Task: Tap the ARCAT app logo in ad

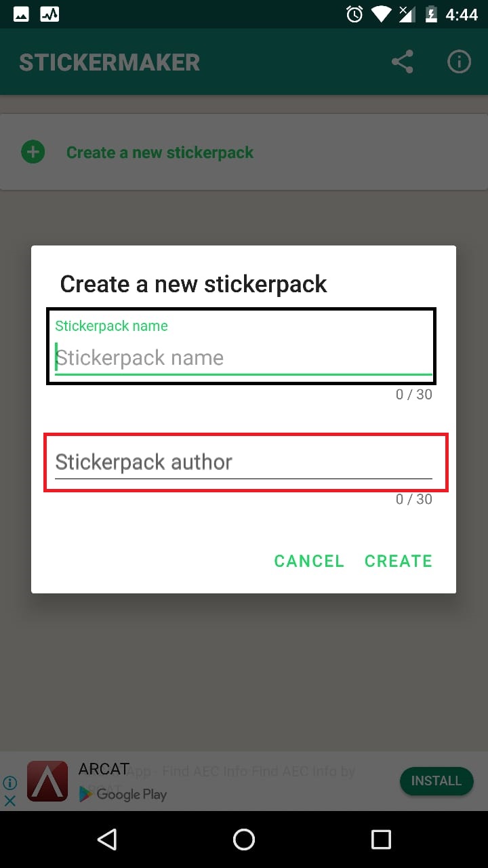Action: tap(47, 781)
